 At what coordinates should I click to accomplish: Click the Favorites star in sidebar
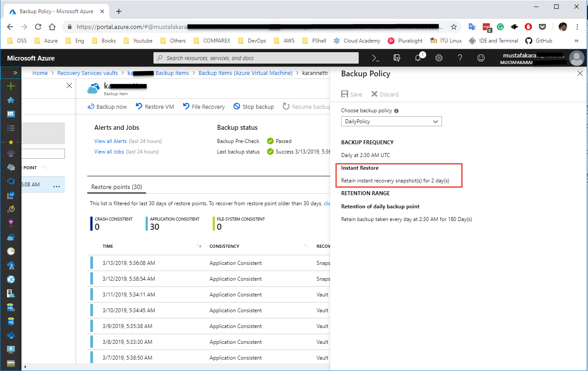11,142
